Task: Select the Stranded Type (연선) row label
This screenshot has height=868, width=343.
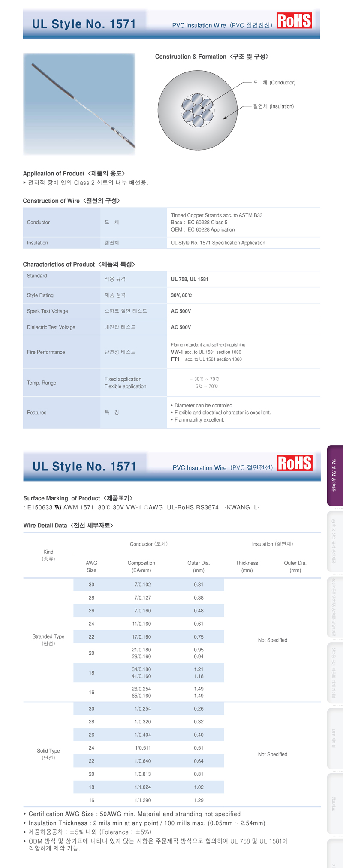Action: 48,639
